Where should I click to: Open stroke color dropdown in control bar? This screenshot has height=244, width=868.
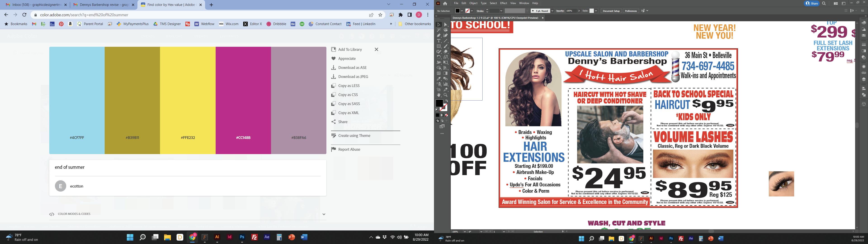click(x=472, y=11)
